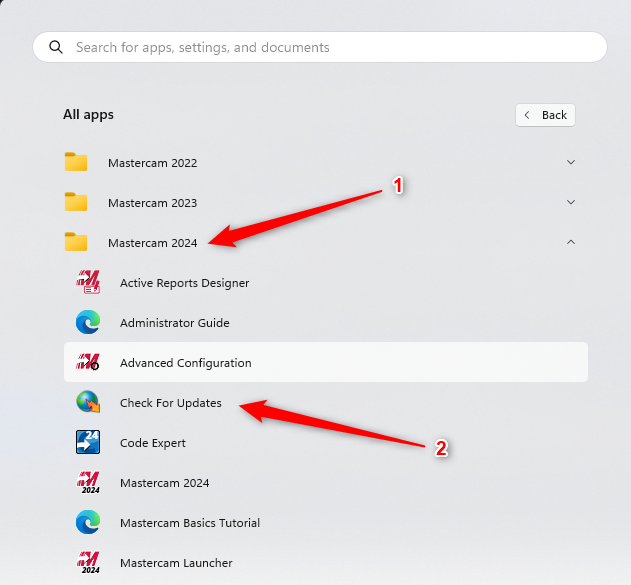This screenshot has width=631, height=585.
Task: Launch Mastercam 2024 application entry text
Action: tap(165, 483)
